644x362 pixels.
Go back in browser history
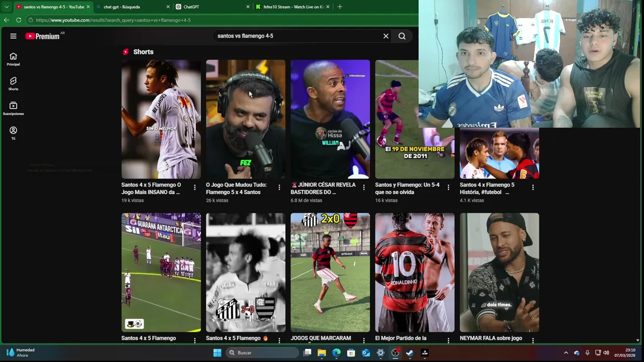pyautogui.click(x=7, y=20)
